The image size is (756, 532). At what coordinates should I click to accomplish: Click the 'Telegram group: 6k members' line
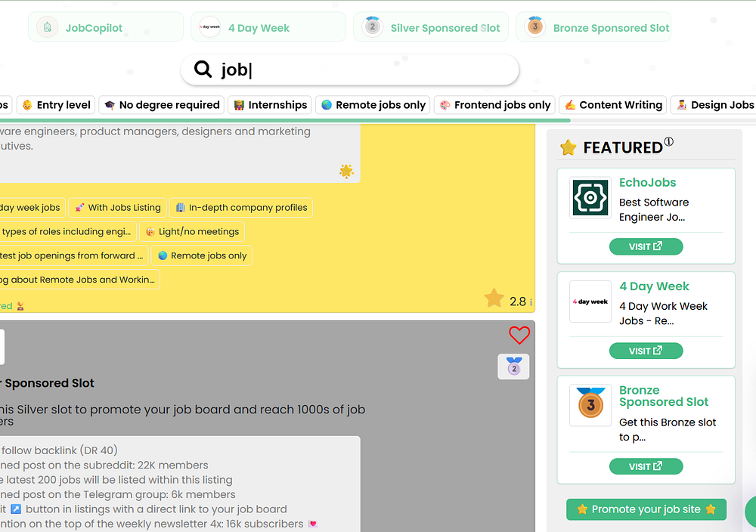(x=118, y=494)
